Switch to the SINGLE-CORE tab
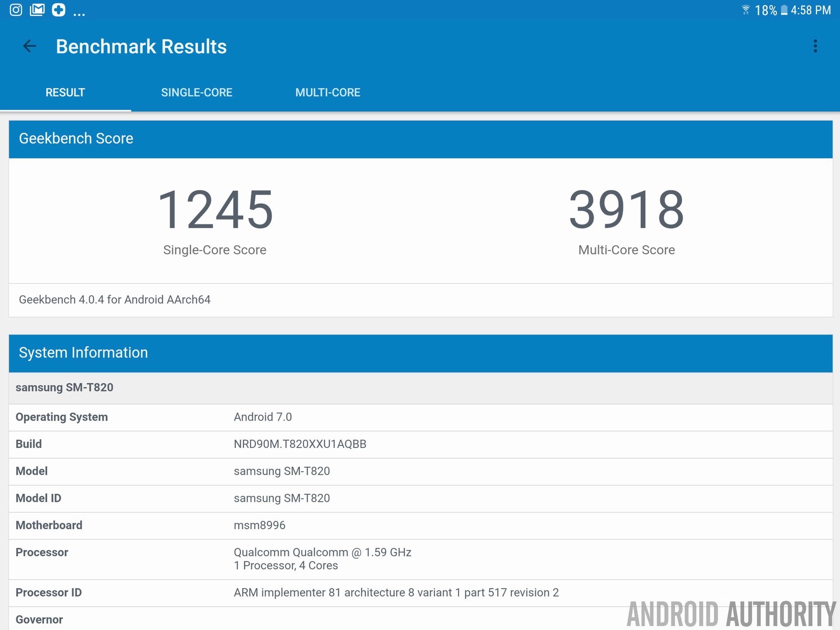 point(196,92)
